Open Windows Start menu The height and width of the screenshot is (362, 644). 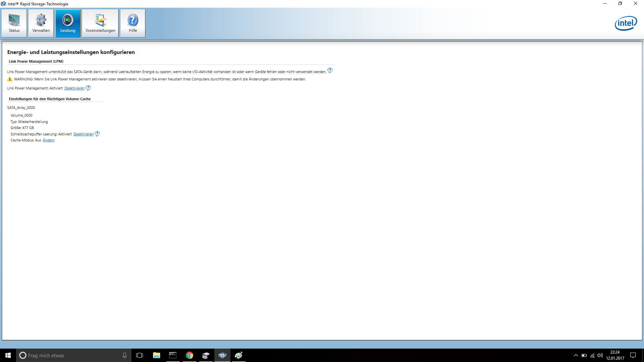point(8,355)
